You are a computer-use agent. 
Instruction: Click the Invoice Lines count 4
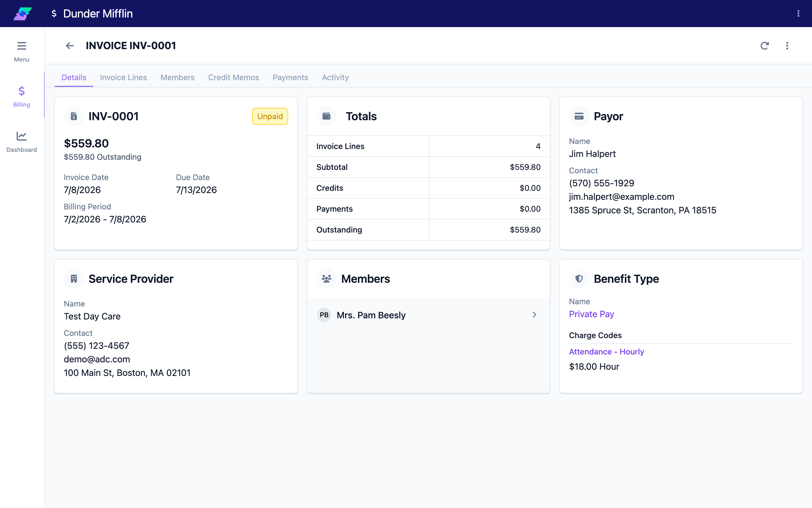point(538,146)
